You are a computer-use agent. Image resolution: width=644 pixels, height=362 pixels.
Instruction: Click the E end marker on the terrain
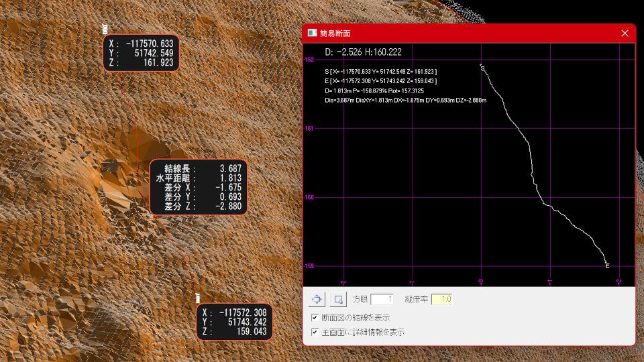(198, 298)
